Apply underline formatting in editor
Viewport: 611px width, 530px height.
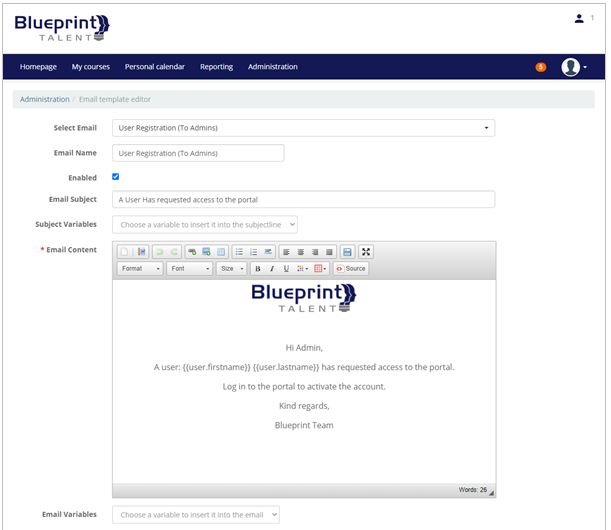click(286, 269)
